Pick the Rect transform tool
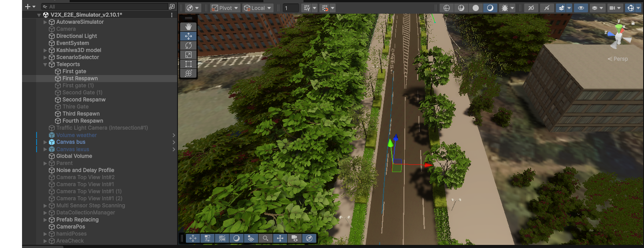644x248 pixels. pyautogui.click(x=189, y=64)
